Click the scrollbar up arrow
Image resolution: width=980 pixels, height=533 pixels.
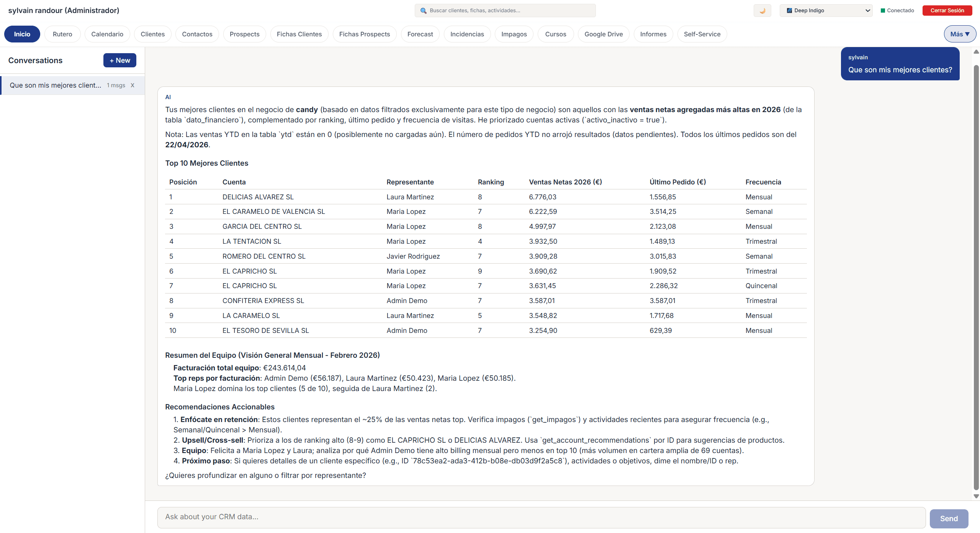coord(976,52)
